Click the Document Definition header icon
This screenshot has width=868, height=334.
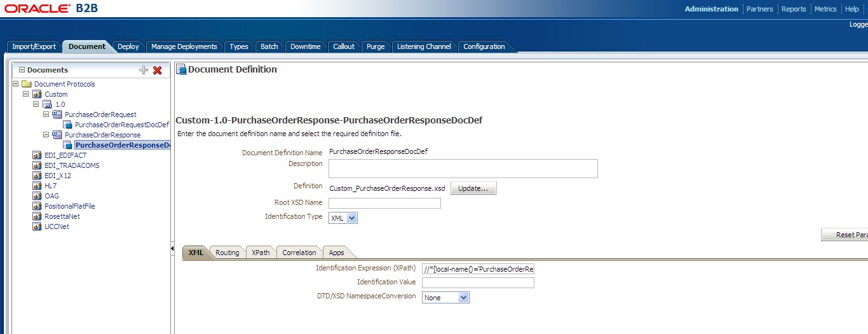181,70
